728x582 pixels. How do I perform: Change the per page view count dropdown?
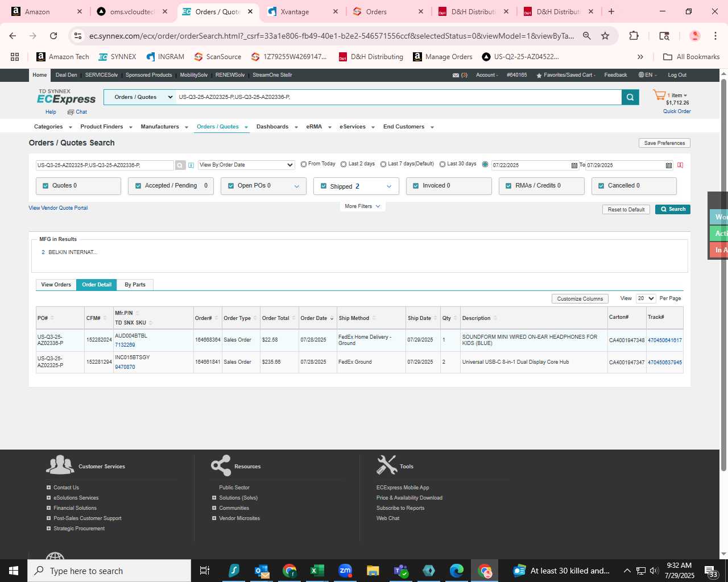646,298
